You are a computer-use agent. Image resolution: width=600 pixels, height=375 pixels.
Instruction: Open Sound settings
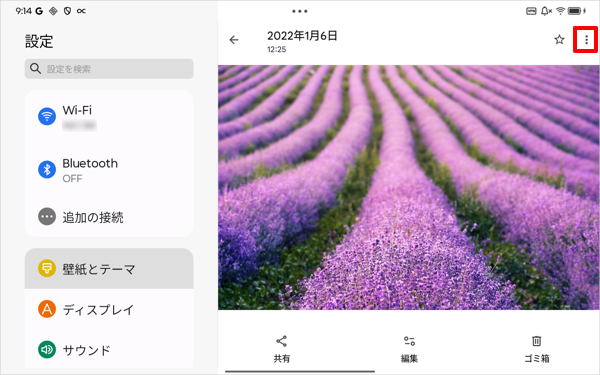[x=109, y=349]
